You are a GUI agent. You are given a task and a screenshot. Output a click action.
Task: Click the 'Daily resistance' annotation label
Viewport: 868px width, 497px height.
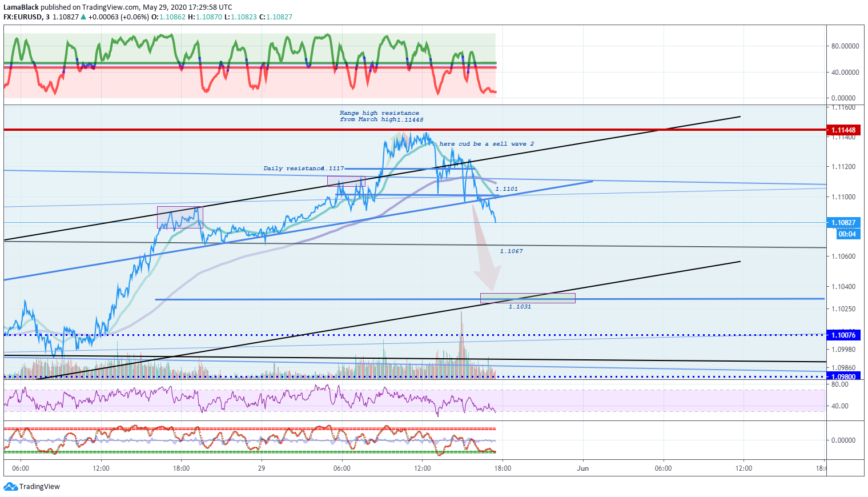[293, 169]
